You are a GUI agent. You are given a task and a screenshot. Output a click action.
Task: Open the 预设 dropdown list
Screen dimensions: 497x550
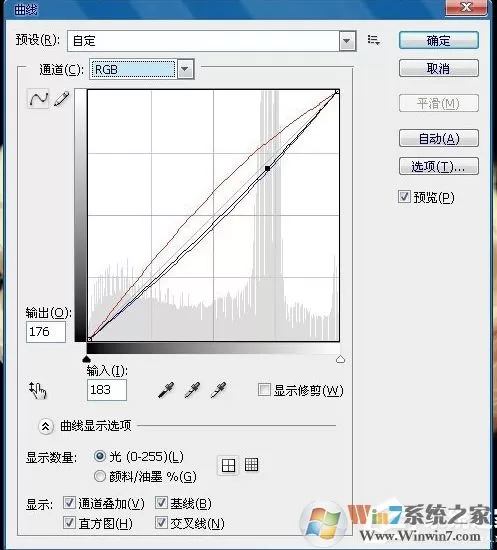click(x=347, y=41)
